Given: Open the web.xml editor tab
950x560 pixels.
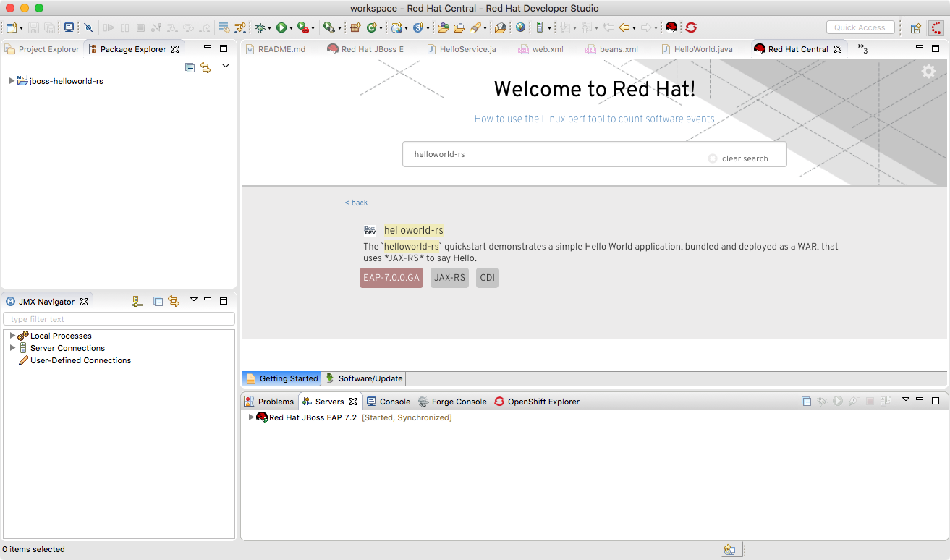Looking at the screenshot, I should point(540,49).
